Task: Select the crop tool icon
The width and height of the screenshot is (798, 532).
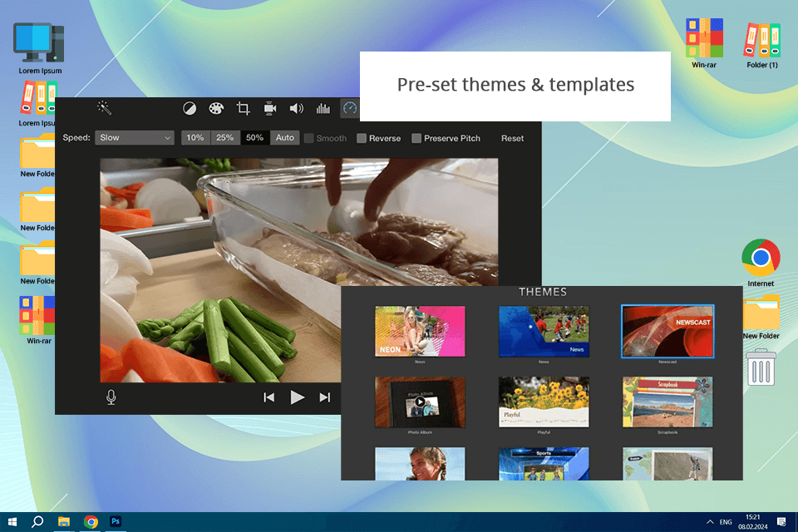Action: (244, 108)
